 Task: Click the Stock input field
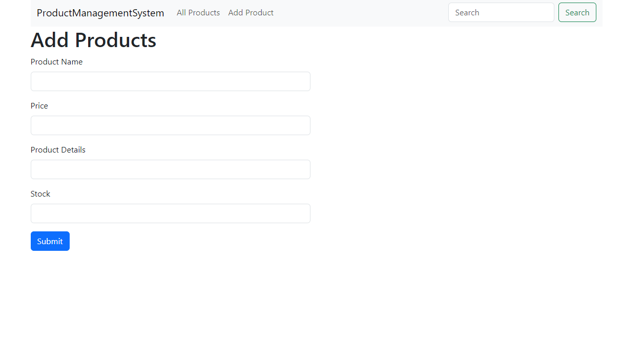(x=170, y=213)
